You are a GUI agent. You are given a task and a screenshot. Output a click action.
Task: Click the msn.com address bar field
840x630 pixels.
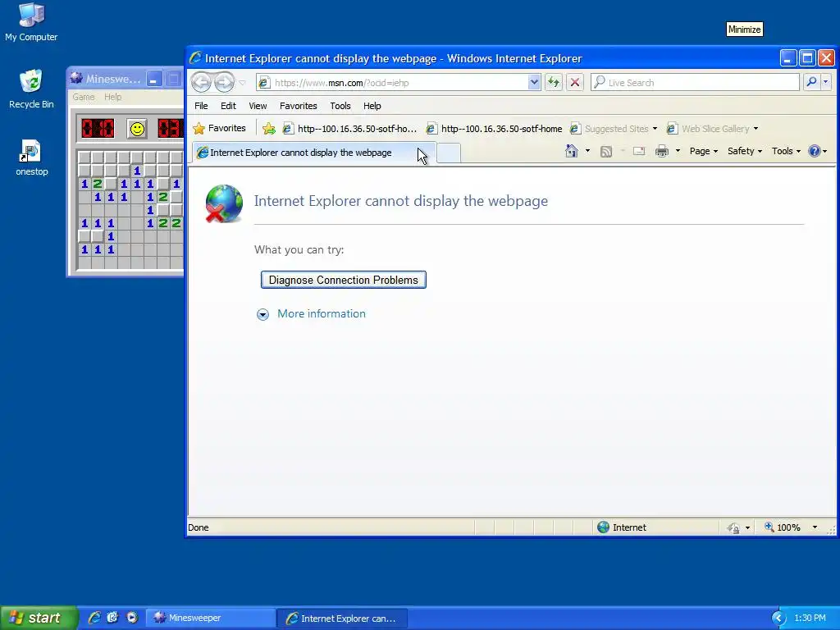pos(399,83)
